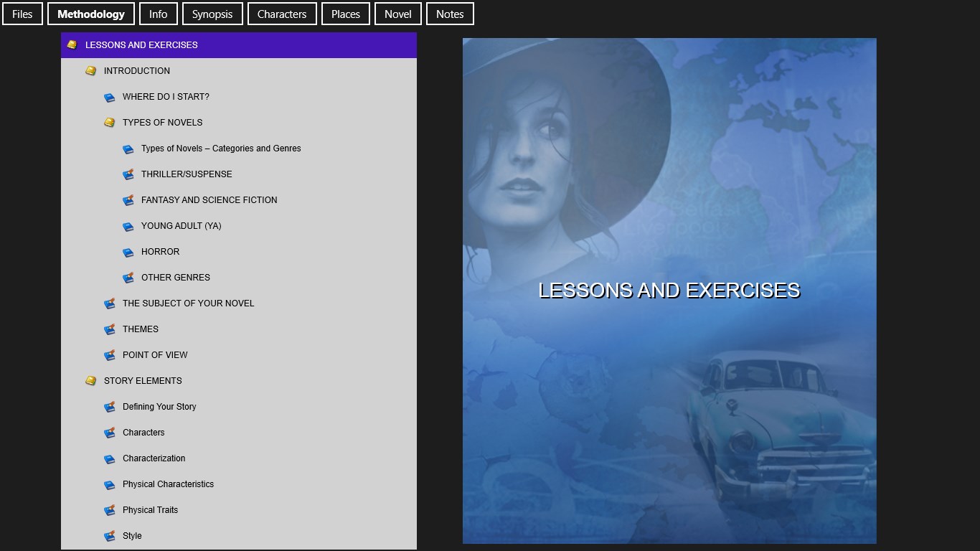Click the icon next to YOUNG ADULT (YA)
Viewport: 980px width, 551px height.
[128, 227]
